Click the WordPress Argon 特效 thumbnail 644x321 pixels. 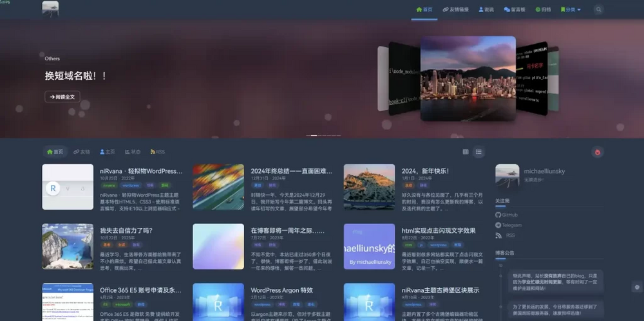(218, 302)
